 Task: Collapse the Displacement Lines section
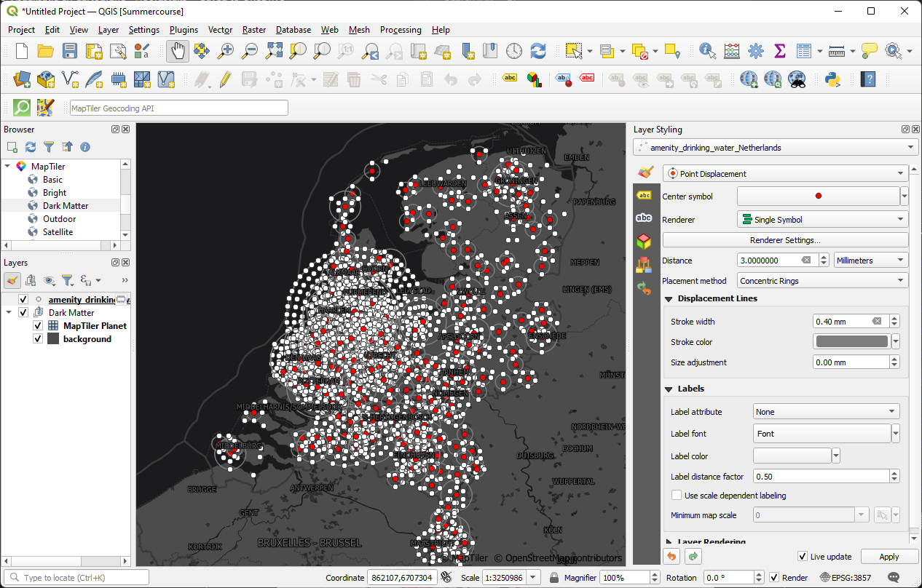(669, 298)
